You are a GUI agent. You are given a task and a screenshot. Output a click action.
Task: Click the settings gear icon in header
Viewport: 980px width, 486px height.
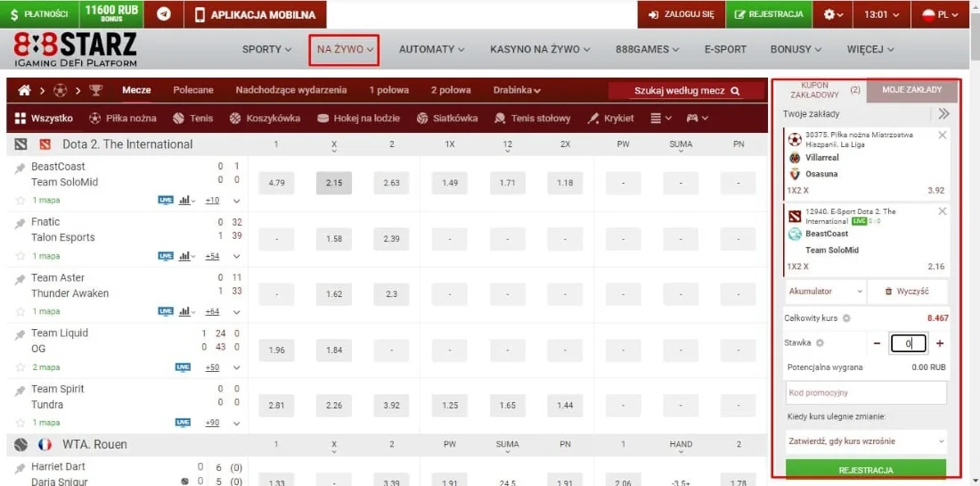(832, 14)
